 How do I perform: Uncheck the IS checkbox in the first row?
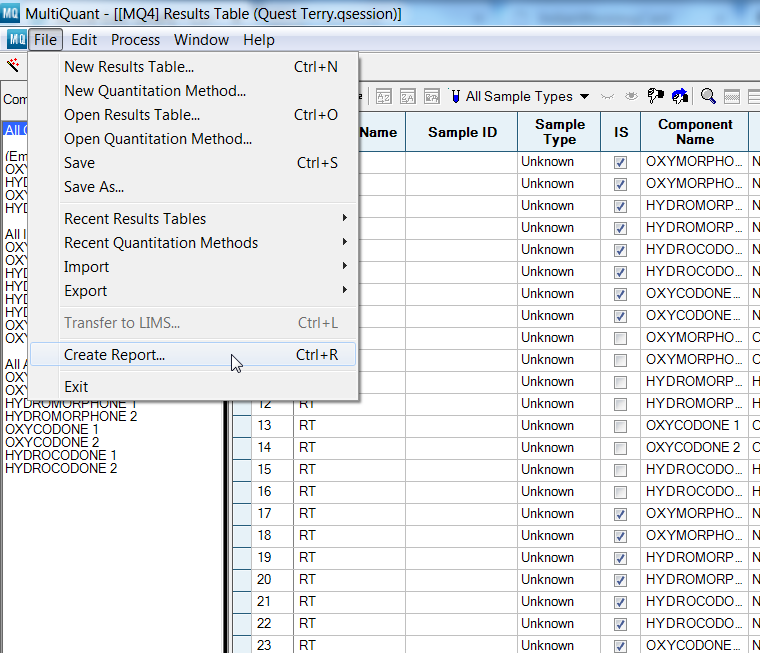(x=620, y=162)
